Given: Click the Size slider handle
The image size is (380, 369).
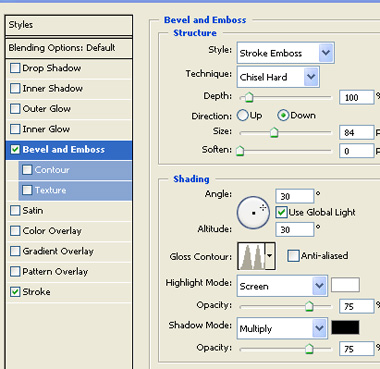Looking at the screenshot, I should (x=274, y=132).
